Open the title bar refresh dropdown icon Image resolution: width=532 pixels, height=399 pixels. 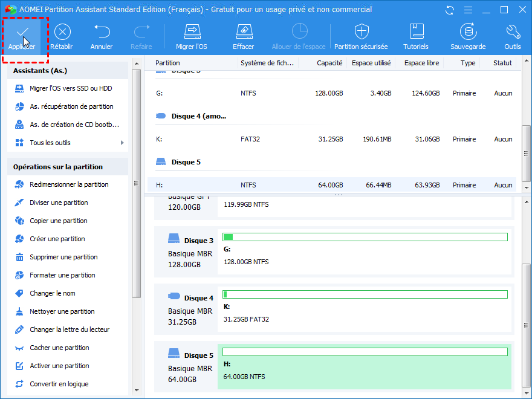click(450, 10)
